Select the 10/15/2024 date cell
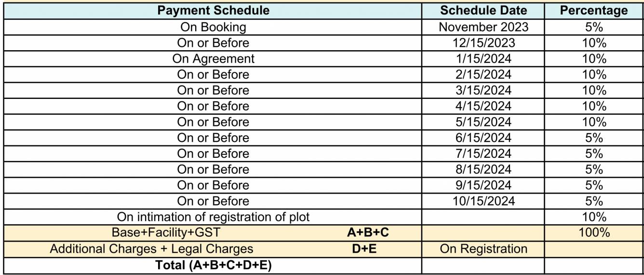The image size is (644, 275). (x=483, y=201)
